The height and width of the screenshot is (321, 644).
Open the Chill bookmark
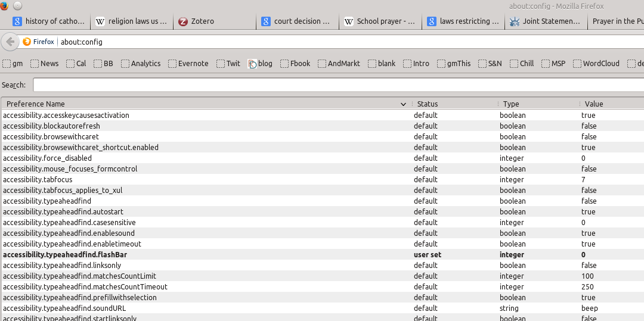[x=522, y=64]
